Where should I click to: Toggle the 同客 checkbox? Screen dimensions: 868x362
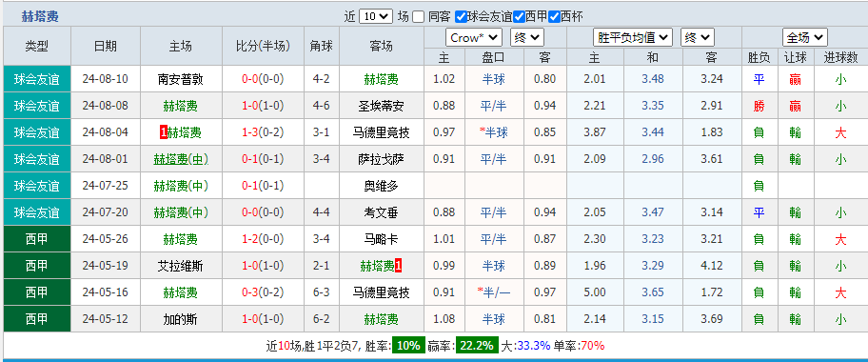coord(419,16)
